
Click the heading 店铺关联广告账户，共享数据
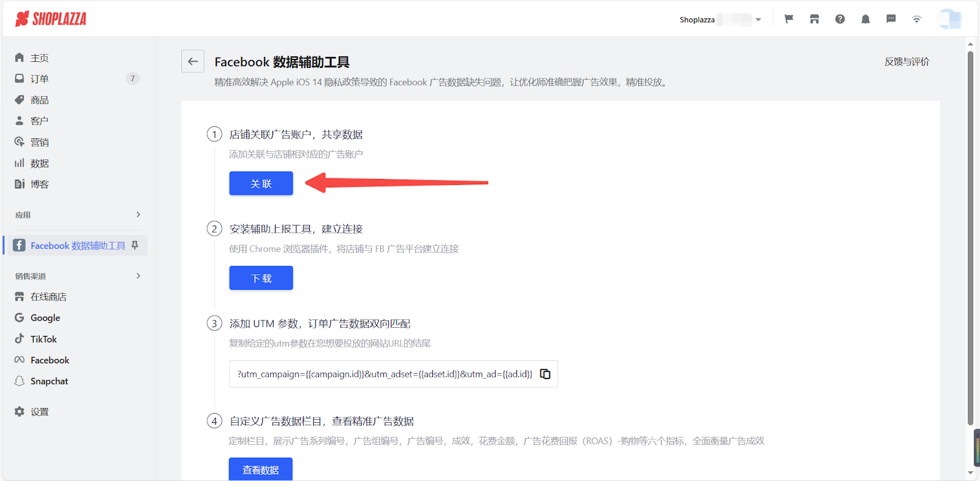296,134
